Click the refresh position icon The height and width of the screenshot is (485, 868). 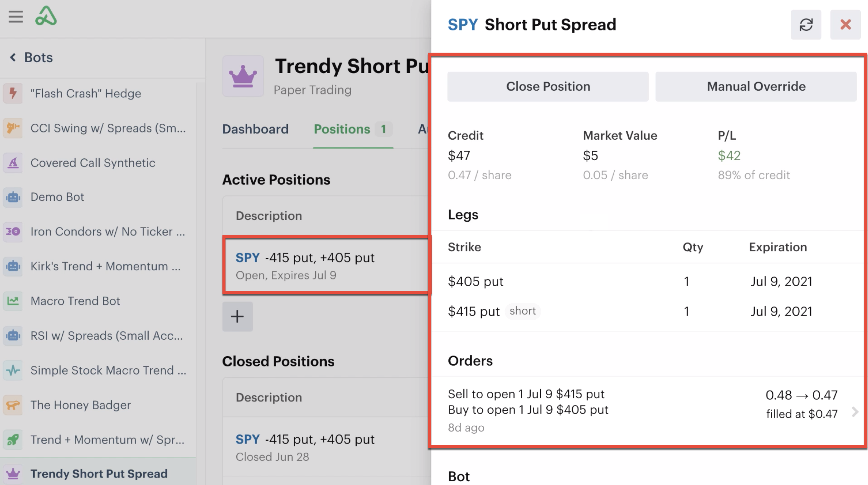(806, 25)
